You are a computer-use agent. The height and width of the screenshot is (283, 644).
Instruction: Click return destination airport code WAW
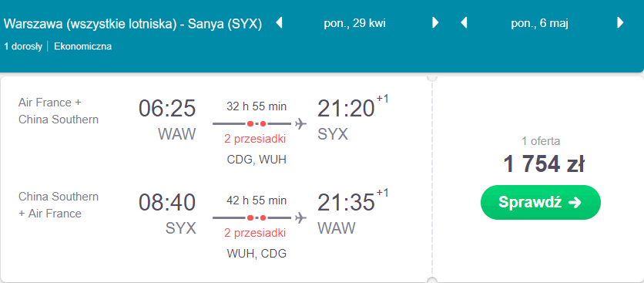click(x=337, y=228)
